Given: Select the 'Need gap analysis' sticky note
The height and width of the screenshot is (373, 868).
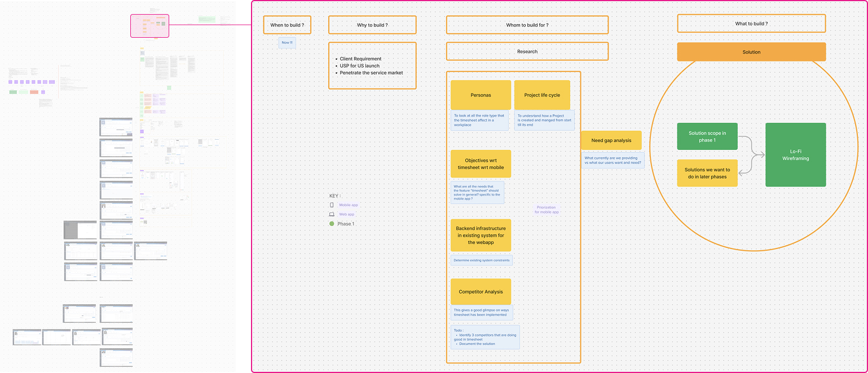Looking at the screenshot, I should point(611,140).
